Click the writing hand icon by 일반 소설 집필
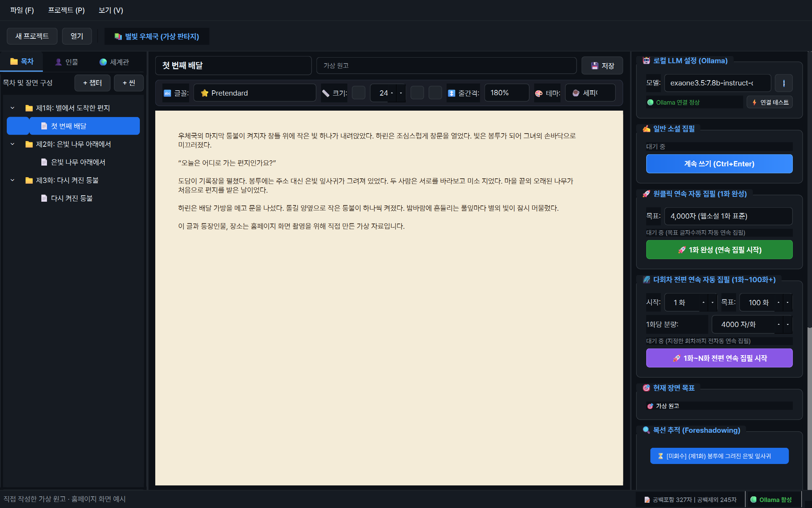The image size is (812, 508). tap(646, 129)
